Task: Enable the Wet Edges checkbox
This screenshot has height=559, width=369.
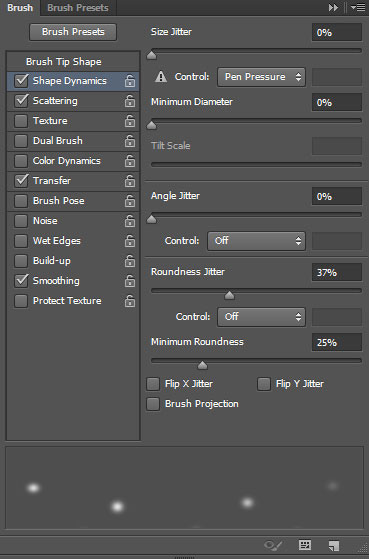Action: (x=21, y=241)
